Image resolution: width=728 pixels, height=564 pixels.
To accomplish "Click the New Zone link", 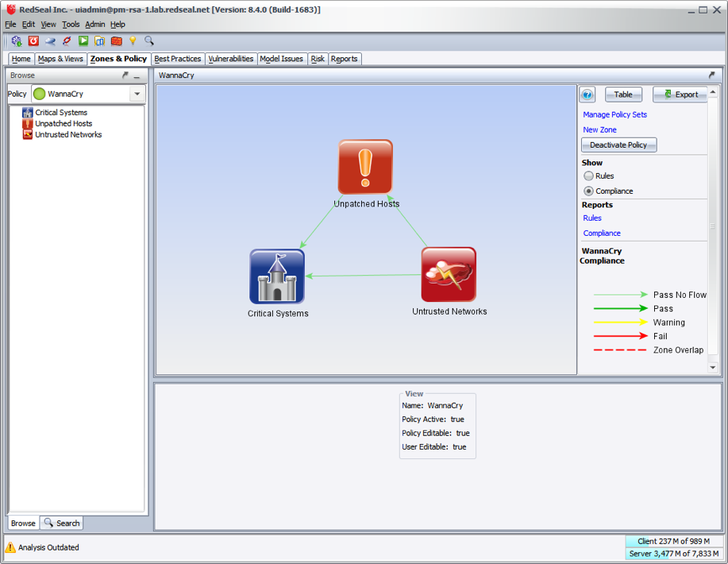I will (600, 129).
